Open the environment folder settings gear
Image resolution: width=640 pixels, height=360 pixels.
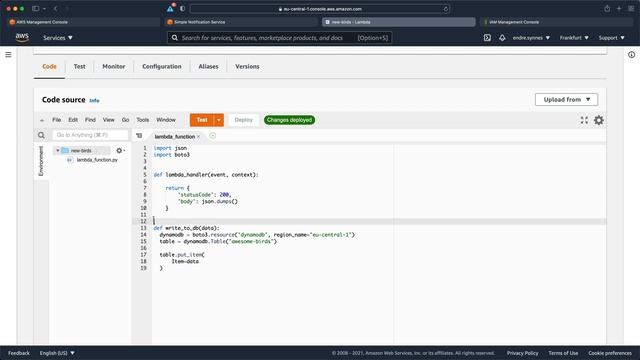pyautogui.click(x=120, y=151)
